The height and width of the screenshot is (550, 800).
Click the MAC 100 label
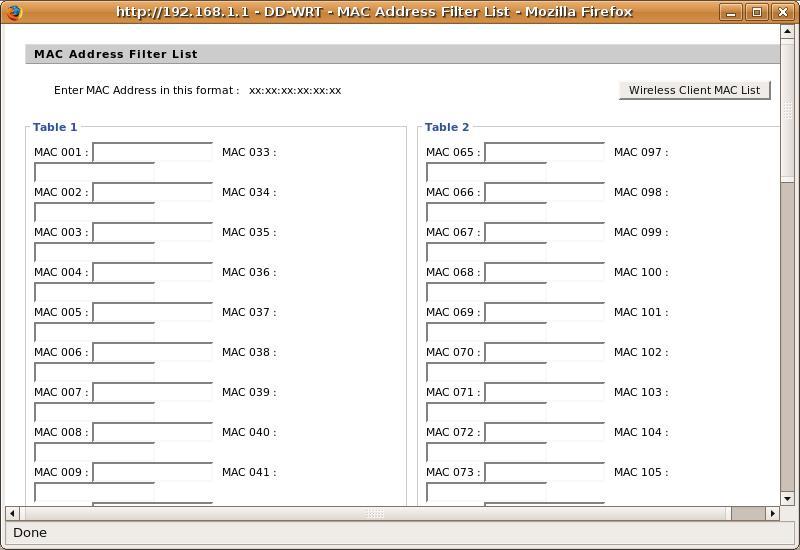pyautogui.click(x=641, y=272)
